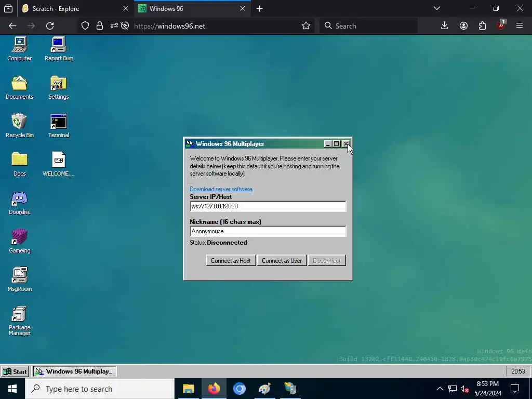Open the Gameing shortcut icon

19,241
